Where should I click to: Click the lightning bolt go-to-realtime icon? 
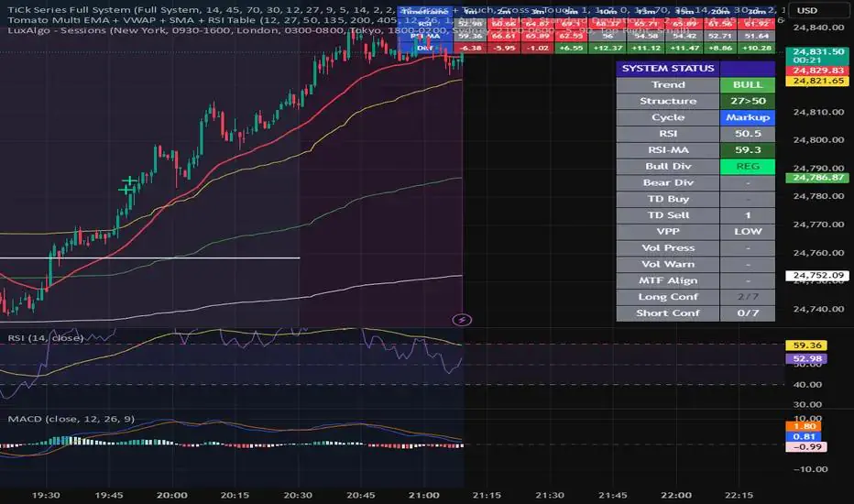pos(462,320)
